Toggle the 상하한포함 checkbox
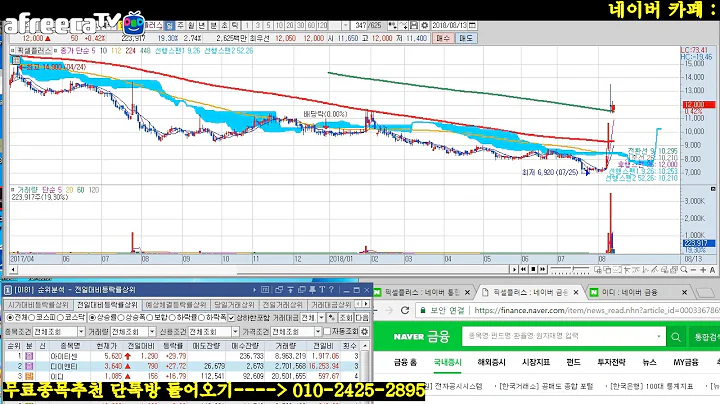 click(231, 317)
